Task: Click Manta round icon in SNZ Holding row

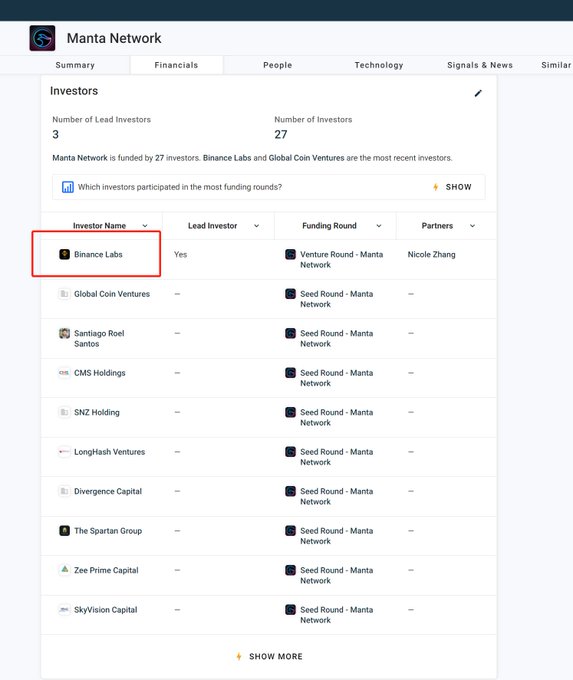Action: pyautogui.click(x=291, y=412)
